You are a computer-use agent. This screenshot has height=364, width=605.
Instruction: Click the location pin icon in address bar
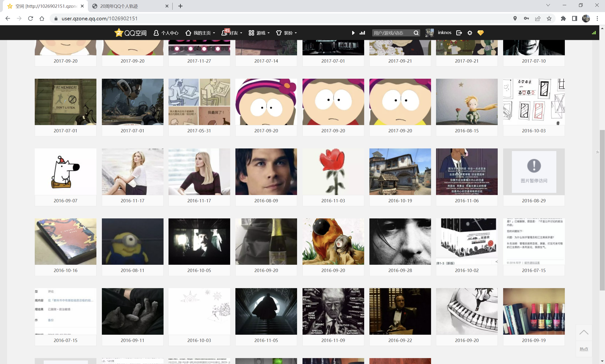(515, 18)
